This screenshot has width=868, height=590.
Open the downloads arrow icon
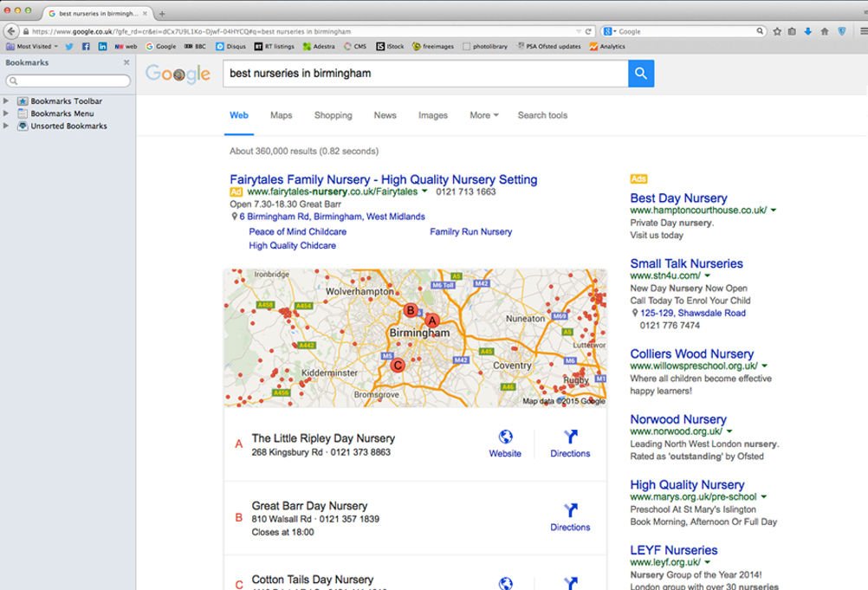[x=808, y=31]
